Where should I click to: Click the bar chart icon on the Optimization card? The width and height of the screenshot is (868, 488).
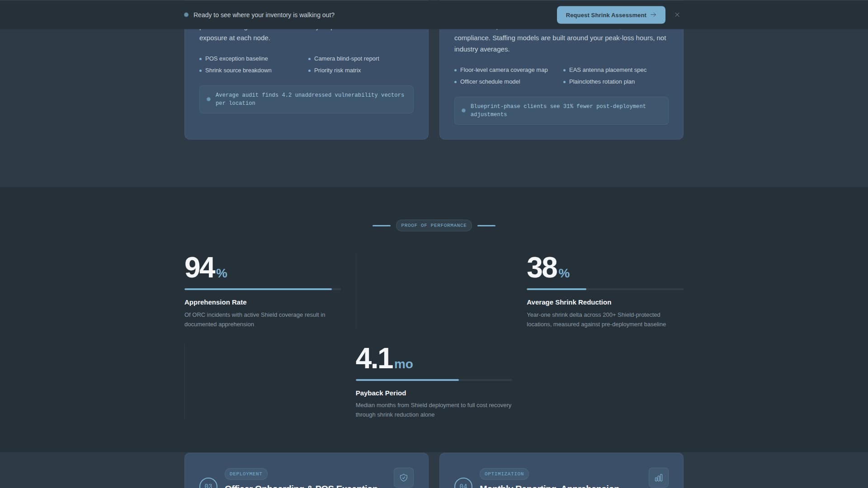pos(658,478)
